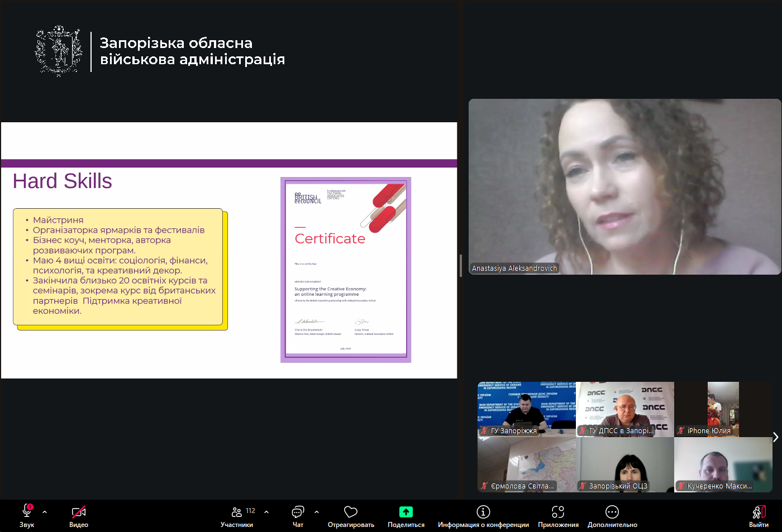The height and width of the screenshot is (532, 782).
Task: Click the British Council certificate image
Action: (x=346, y=270)
